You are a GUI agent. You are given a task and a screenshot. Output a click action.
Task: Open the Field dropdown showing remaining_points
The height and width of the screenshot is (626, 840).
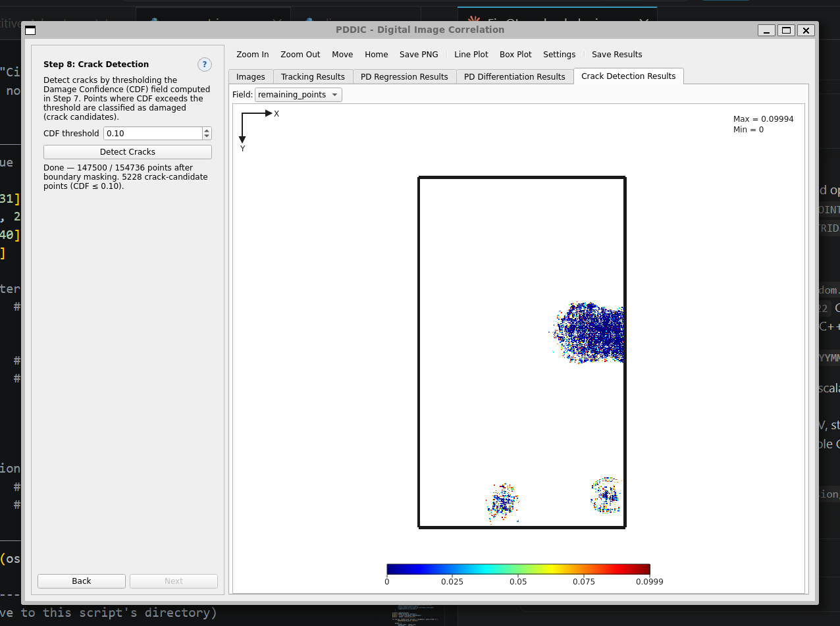[298, 95]
